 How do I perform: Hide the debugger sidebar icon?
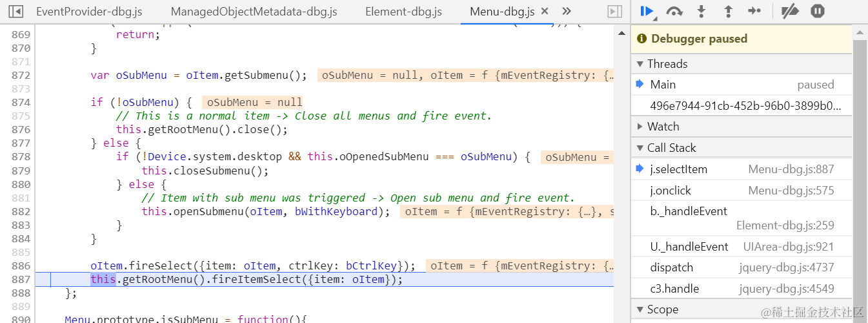(615, 12)
